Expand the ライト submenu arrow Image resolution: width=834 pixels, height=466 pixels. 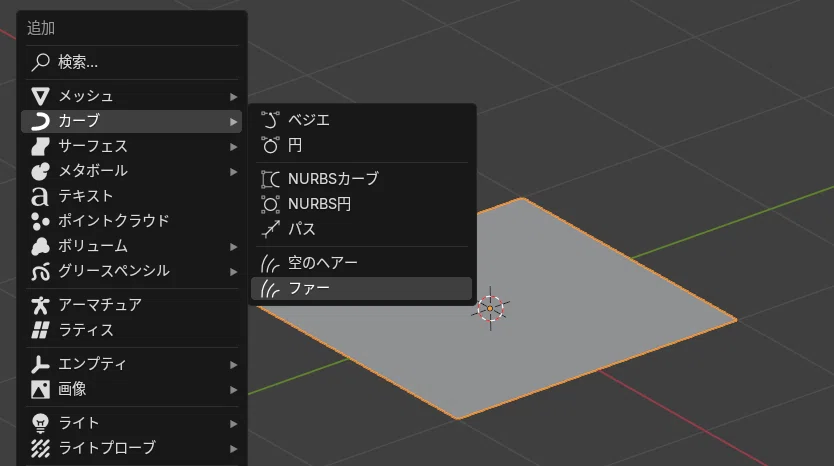[233, 424]
